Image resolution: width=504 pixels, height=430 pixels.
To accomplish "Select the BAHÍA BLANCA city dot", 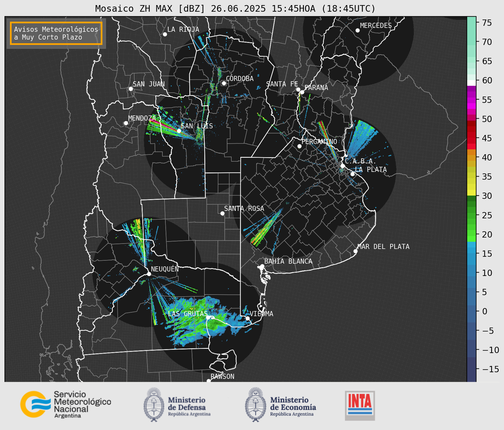I will 262,266.
